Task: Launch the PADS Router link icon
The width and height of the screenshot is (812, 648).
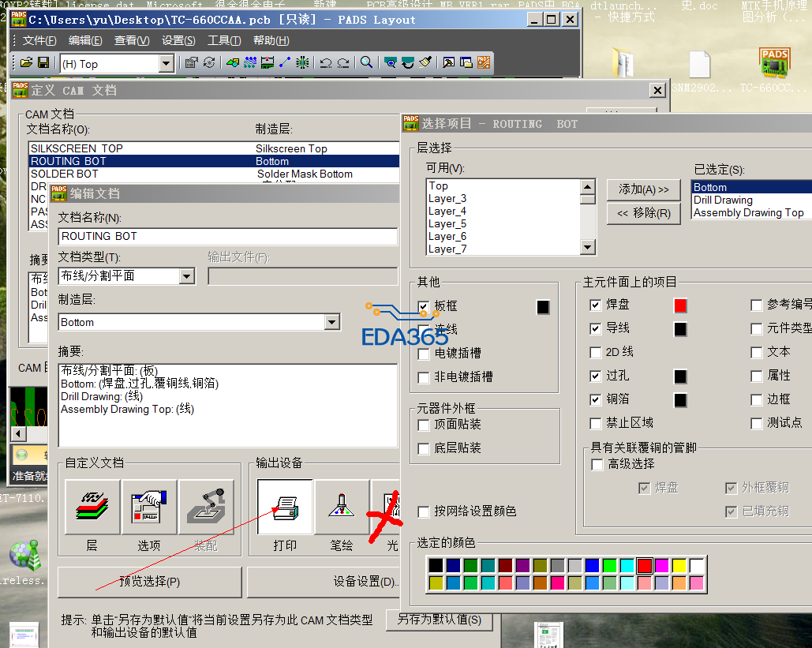Action: point(484,63)
